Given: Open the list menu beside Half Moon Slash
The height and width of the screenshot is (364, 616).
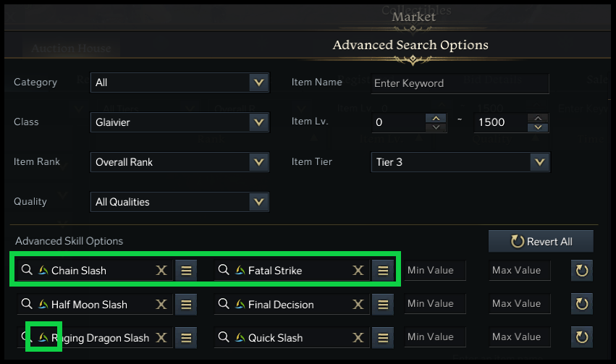Looking at the screenshot, I should 186,305.
